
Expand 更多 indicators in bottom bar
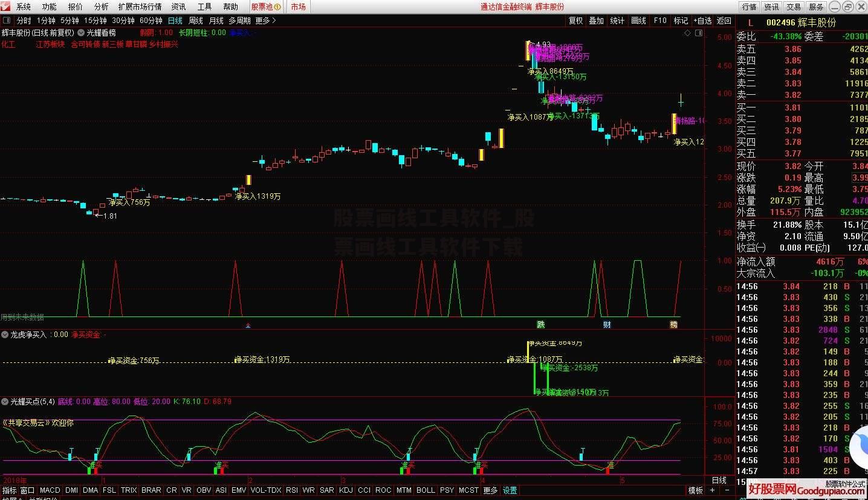click(490, 490)
